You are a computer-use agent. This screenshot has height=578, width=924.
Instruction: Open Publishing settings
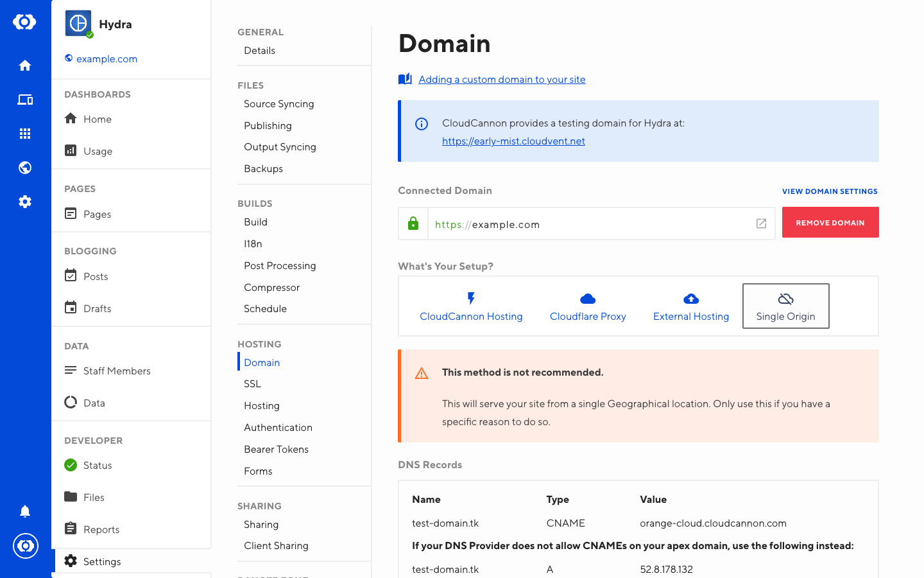pos(268,126)
